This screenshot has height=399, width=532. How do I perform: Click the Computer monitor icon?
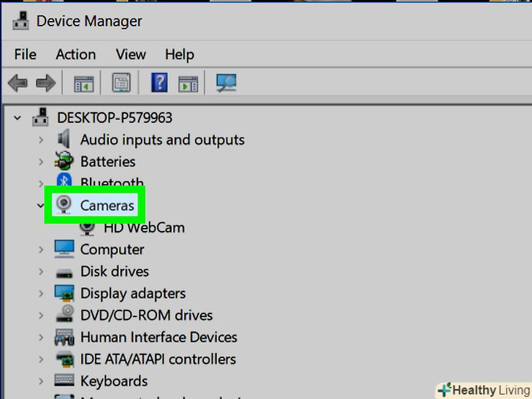(x=64, y=249)
